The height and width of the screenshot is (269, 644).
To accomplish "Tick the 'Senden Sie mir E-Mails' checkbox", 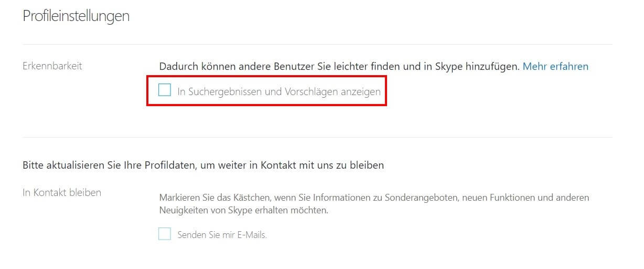I will [x=165, y=234].
